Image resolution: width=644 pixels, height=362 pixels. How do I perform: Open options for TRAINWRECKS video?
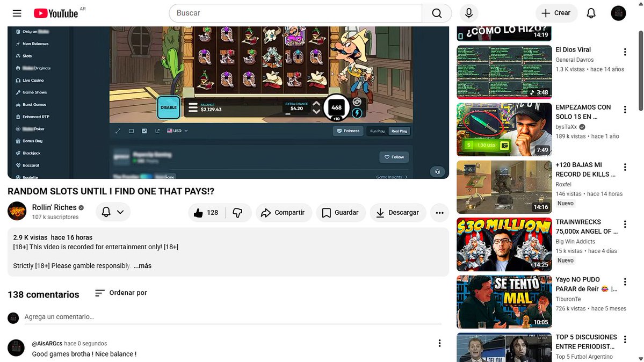click(625, 224)
